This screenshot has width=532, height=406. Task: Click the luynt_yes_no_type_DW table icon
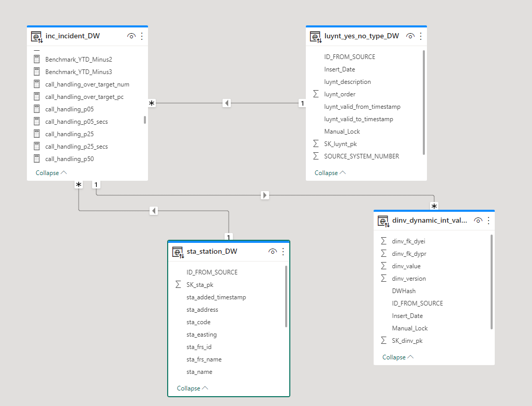[316, 37]
